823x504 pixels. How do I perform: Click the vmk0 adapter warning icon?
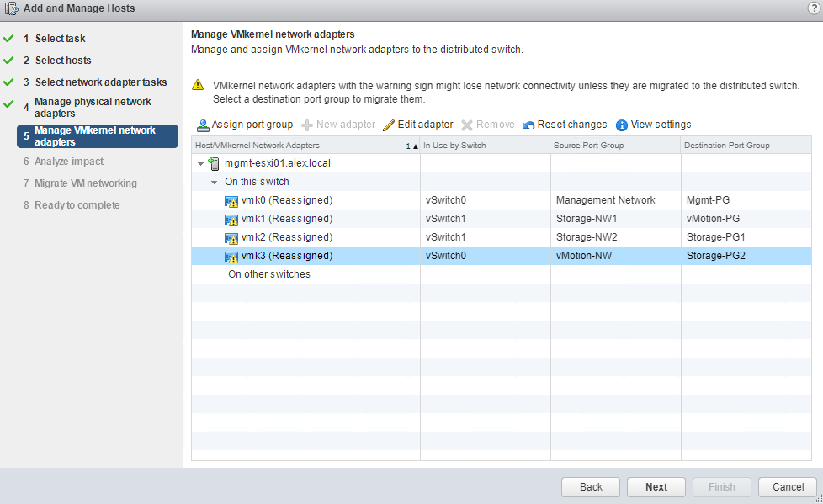pyautogui.click(x=231, y=201)
